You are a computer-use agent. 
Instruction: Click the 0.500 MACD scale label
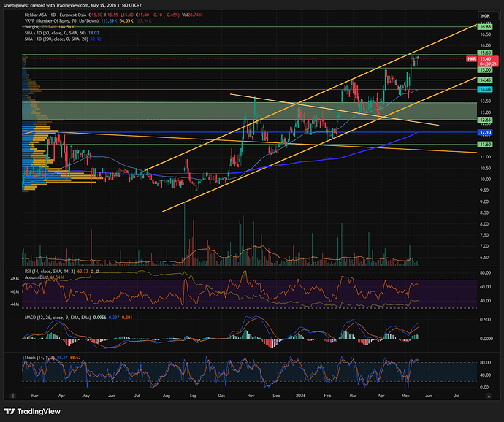485,320
